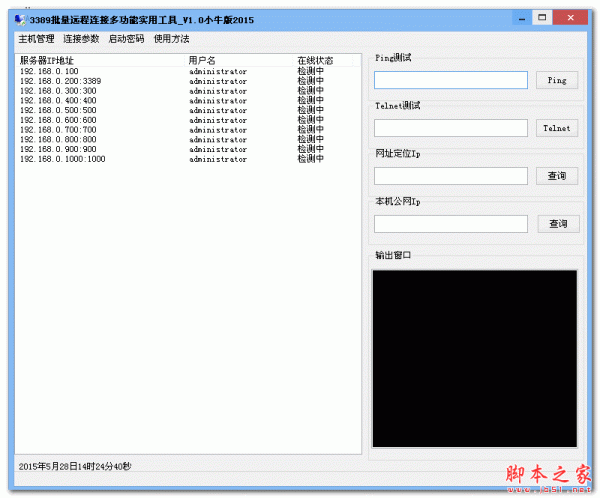Select server row 192.168.0.500:500
Viewport: 600px width, 498px height.
188,110
